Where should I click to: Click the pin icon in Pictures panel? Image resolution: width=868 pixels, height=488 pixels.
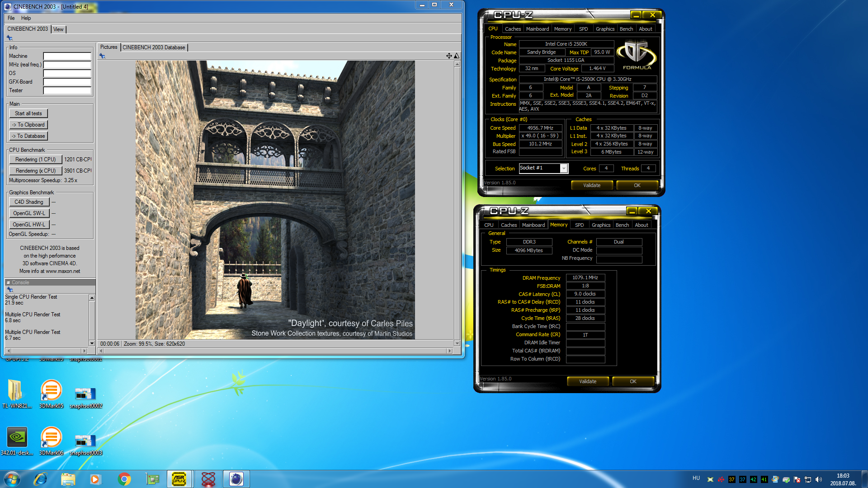(x=102, y=56)
